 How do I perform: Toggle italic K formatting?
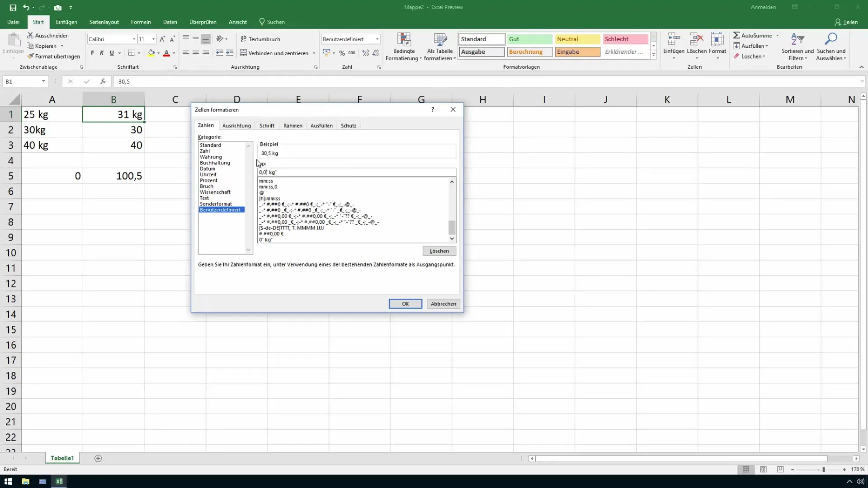(102, 53)
